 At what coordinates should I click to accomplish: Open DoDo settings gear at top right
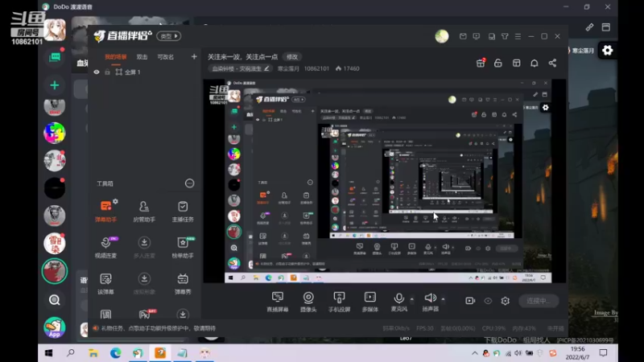608,51
